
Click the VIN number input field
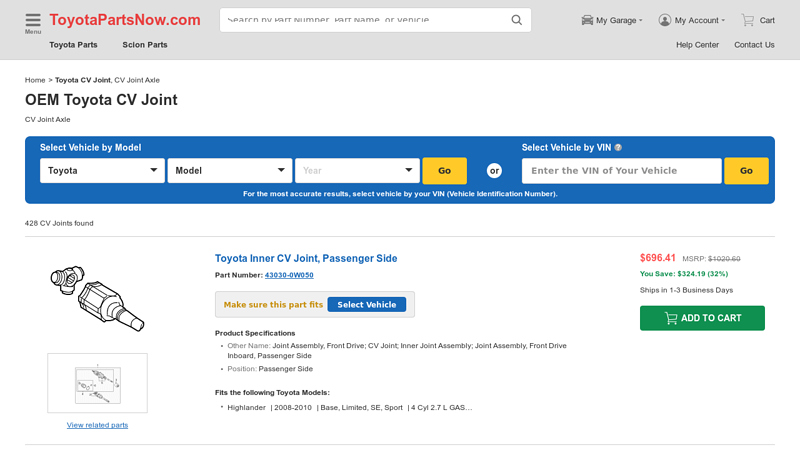tap(621, 171)
